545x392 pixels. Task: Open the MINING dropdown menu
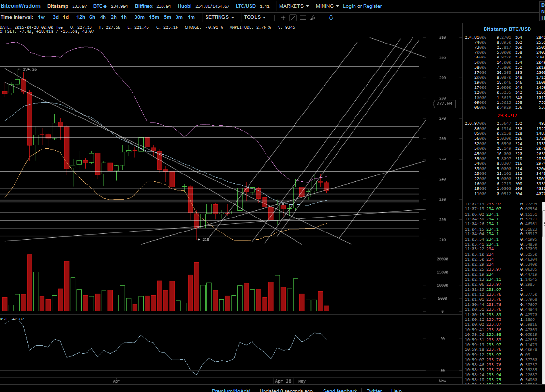327,6
